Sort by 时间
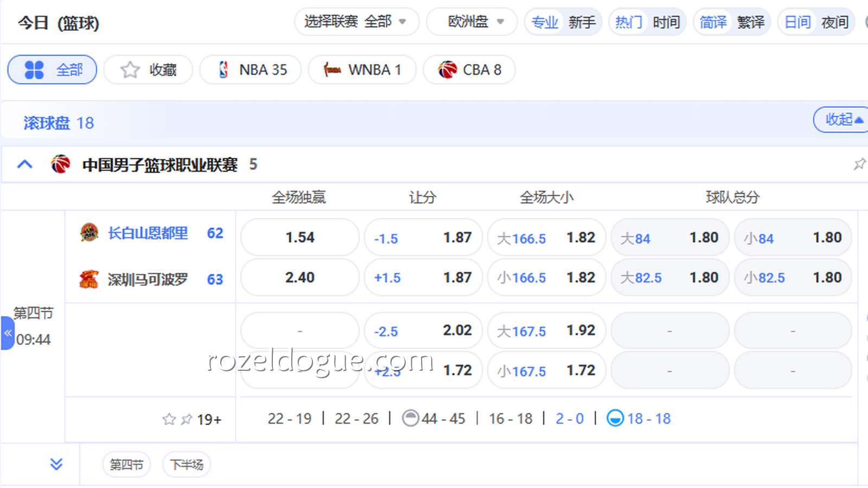Viewport: 868px width, 488px height. pyautogui.click(x=666, y=22)
